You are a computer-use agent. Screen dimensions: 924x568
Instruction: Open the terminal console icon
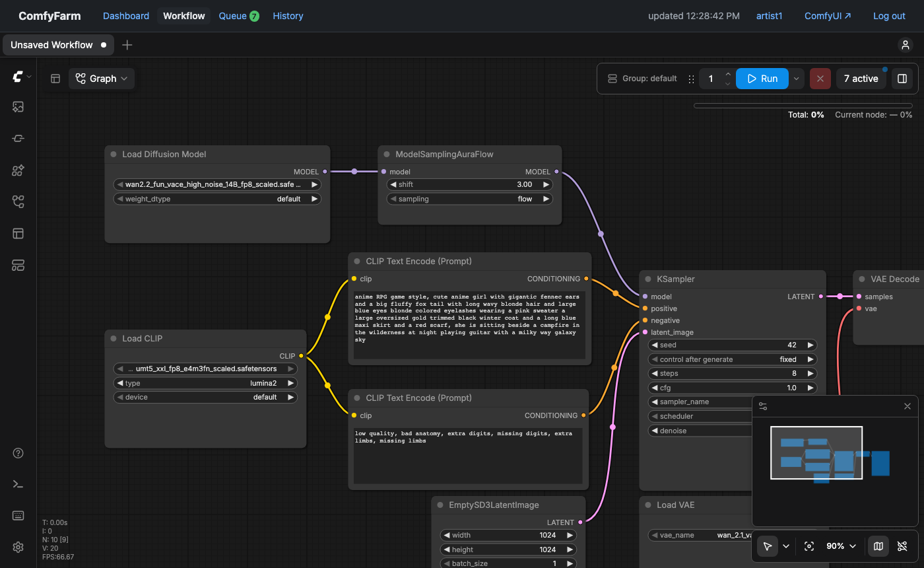coord(18,484)
